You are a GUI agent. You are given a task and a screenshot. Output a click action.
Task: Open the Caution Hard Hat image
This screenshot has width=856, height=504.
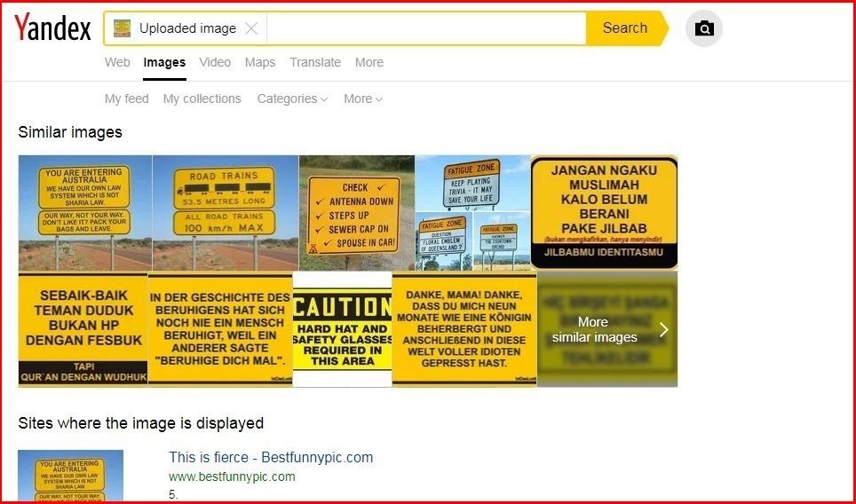point(342,329)
